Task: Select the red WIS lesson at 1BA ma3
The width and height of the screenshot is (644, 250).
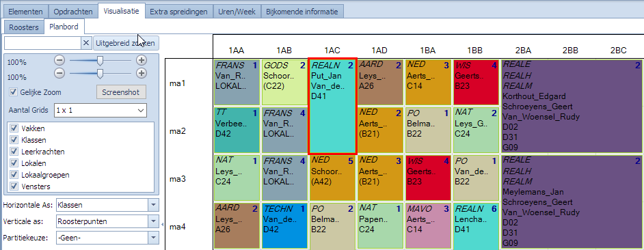Action: 428,178
